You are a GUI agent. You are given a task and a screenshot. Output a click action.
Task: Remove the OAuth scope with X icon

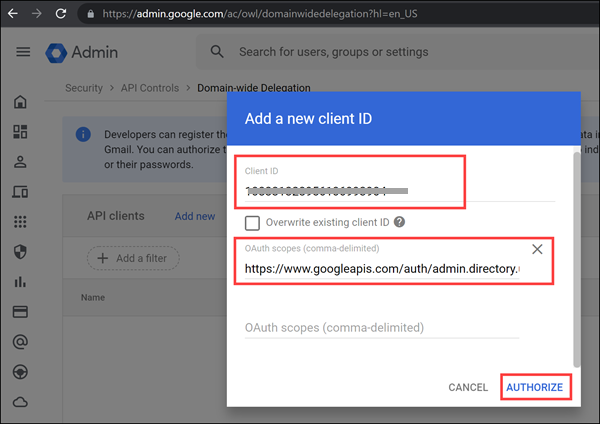(537, 249)
